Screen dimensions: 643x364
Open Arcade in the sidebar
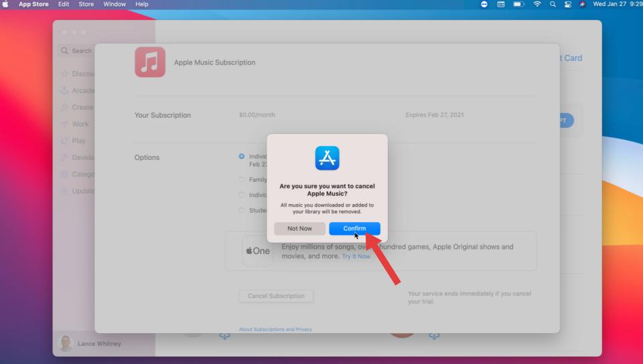click(78, 90)
